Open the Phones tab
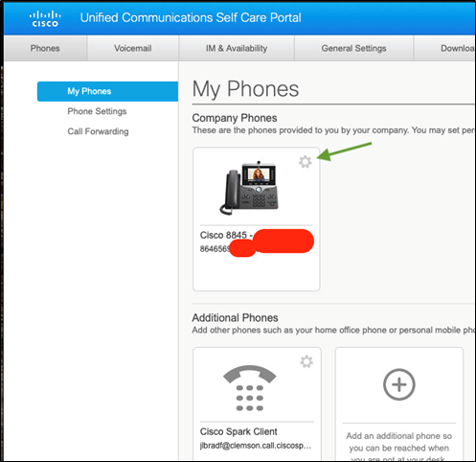 coord(45,48)
